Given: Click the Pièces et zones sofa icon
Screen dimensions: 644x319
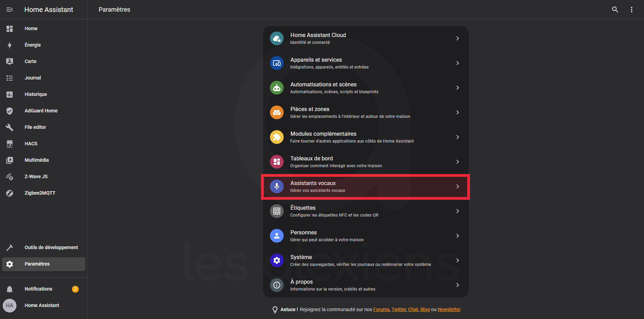Looking at the screenshot, I should tap(277, 112).
